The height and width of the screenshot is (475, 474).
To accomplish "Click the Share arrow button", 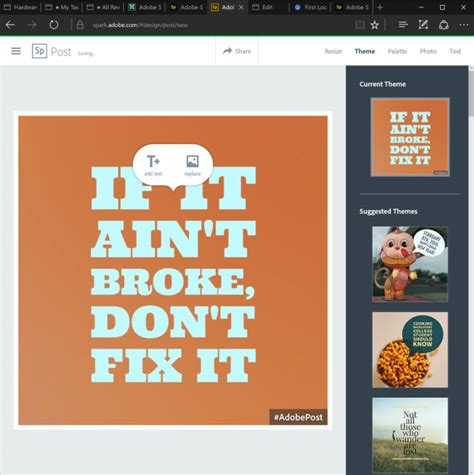I will tap(237, 51).
